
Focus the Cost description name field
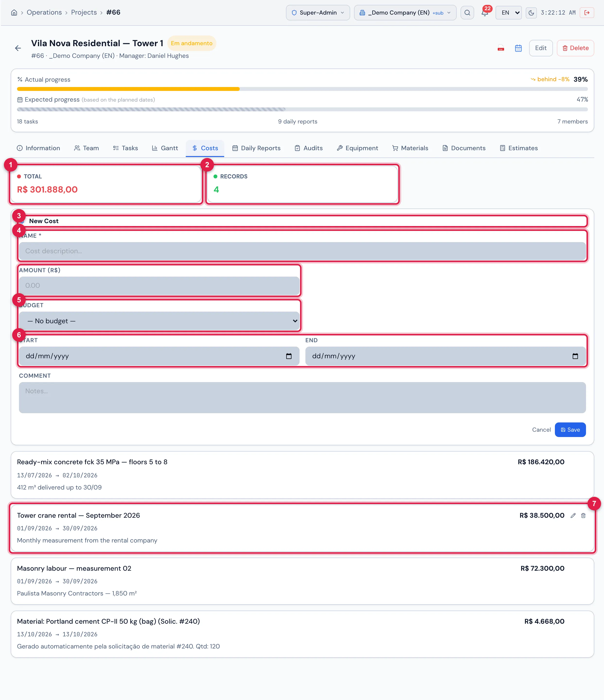(302, 251)
